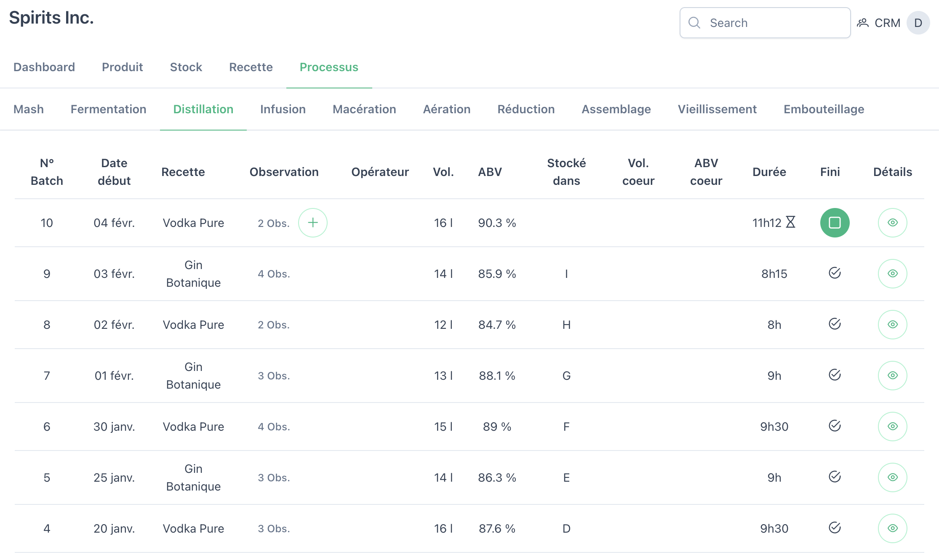This screenshot has height=560, width=939.
Task: Open the Embouteillage process tab
Action: (x=824, y=109)
